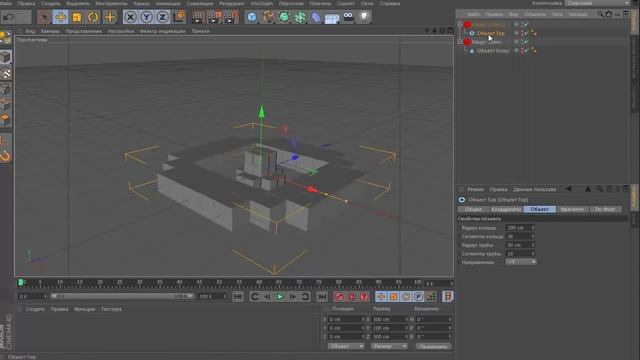640x360 pixels.
Task: Switch to the Фрагмент attributes tab
Action: click(572, 209)
